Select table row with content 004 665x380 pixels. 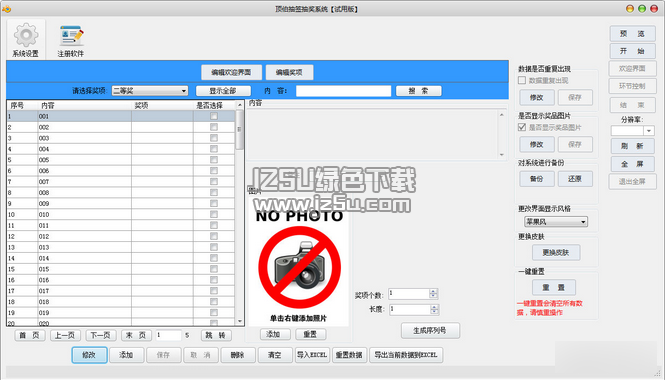coord(121,149)
